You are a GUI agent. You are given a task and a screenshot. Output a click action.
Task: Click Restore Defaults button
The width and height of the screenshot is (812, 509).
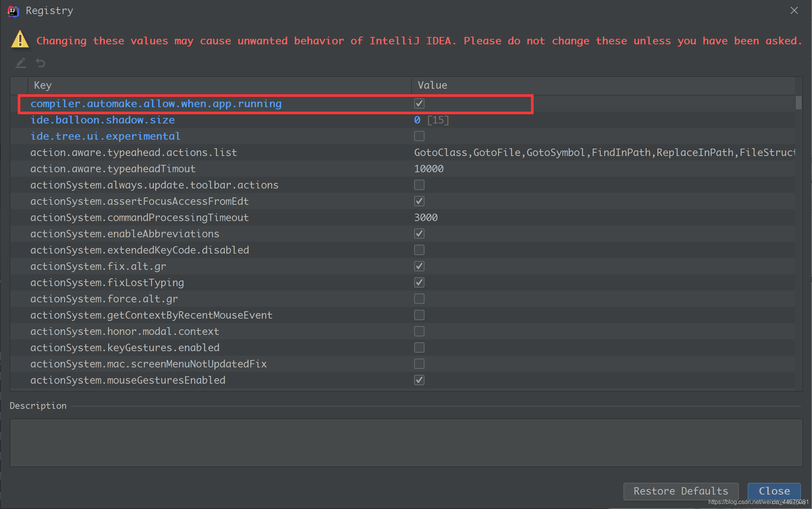(680, 491)
